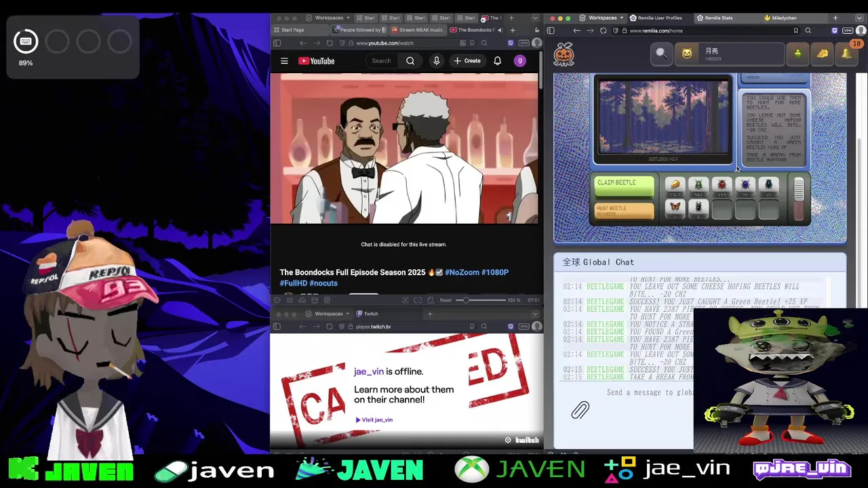Toggle VPN badge in Twitch browser window
The image size is (868, 488).
click(524, 327)
